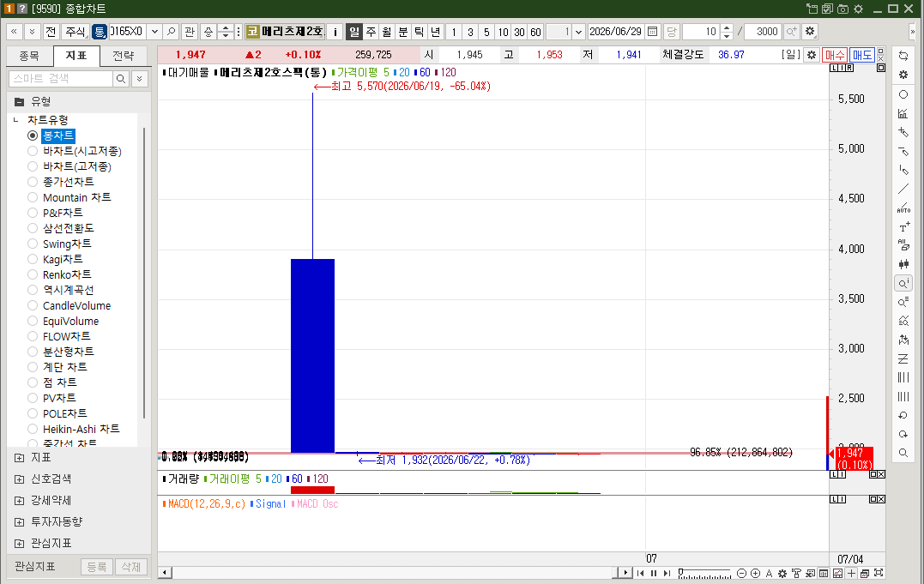Activate the magnifier info tool in right toolbar
This screenshot has height=584, width=924.
click(x=903, y=284)
